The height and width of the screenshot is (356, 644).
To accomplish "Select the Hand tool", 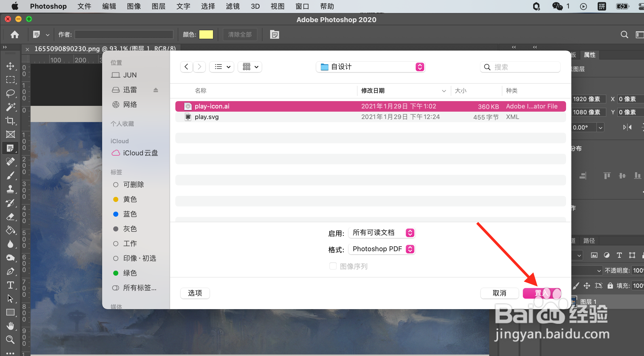I will tap(10, 326).
